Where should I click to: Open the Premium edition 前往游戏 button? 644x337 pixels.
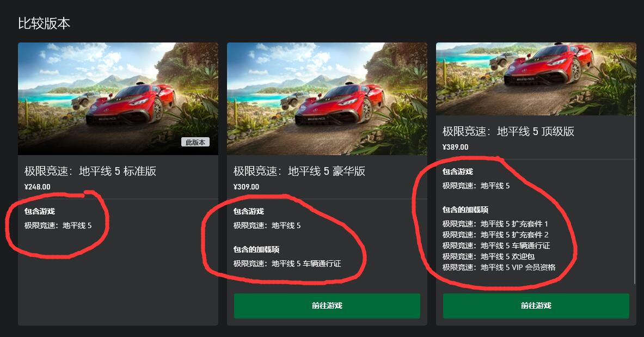pos(536,306)
